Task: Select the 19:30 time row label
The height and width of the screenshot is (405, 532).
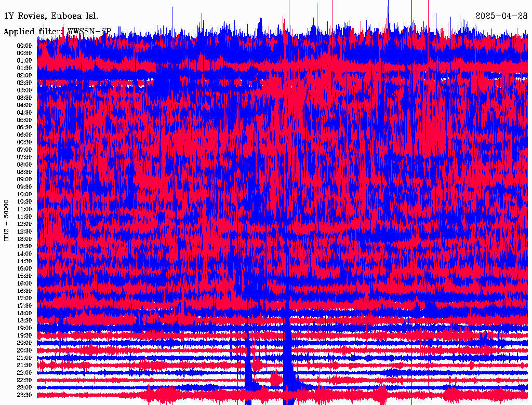Action: [x=24, y=335]
